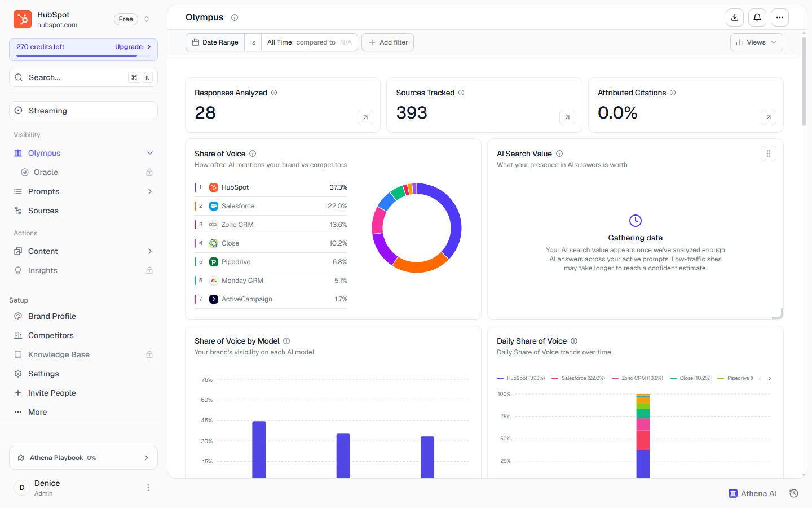Open the Views dropdown

pyautogui.click(x=757, y=42)
